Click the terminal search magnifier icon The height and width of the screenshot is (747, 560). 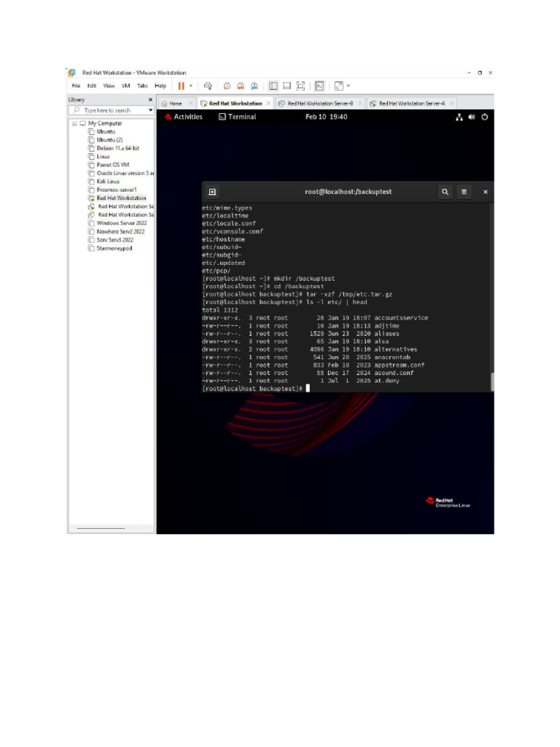445,192
